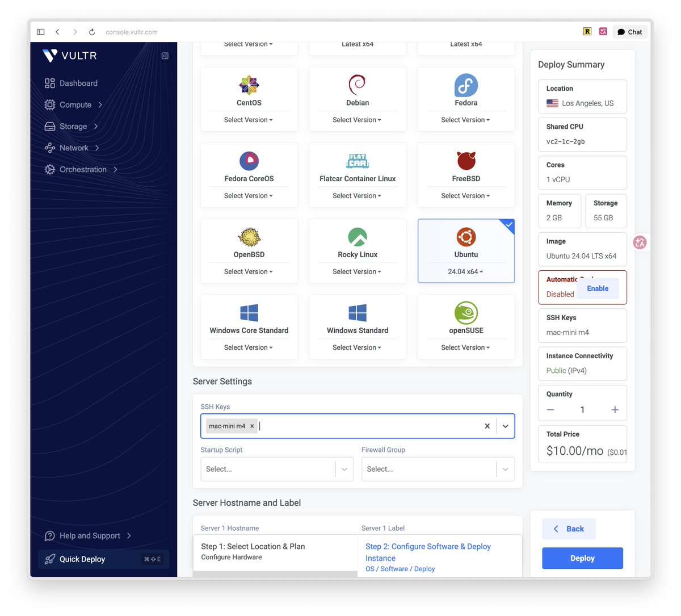
Task: Click the Compute chip icon
Action: pyautogui.click(x=50, y=105)
